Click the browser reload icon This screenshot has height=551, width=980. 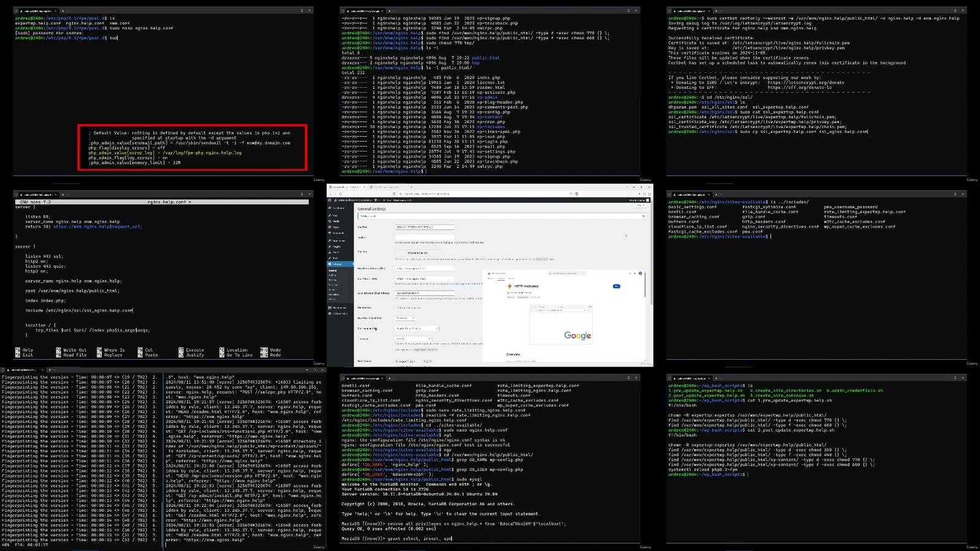pyautogui.click(x=341, y=194)
